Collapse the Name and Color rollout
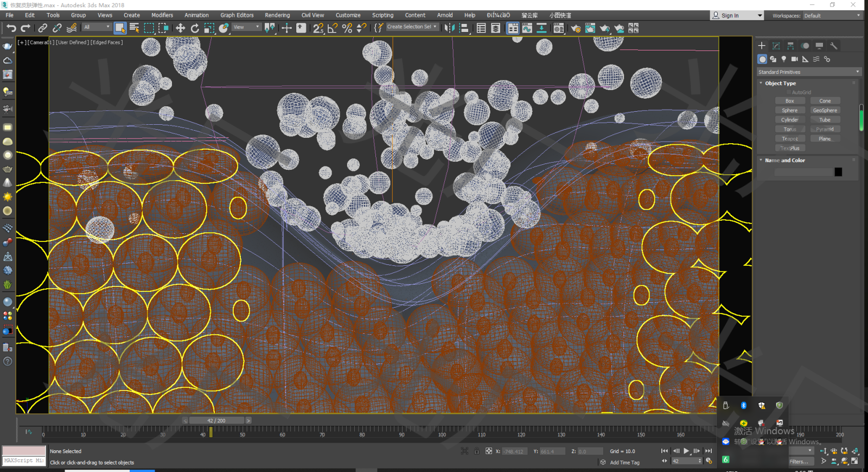The height and width of the screenshot is (472, 868). point(785,161)
